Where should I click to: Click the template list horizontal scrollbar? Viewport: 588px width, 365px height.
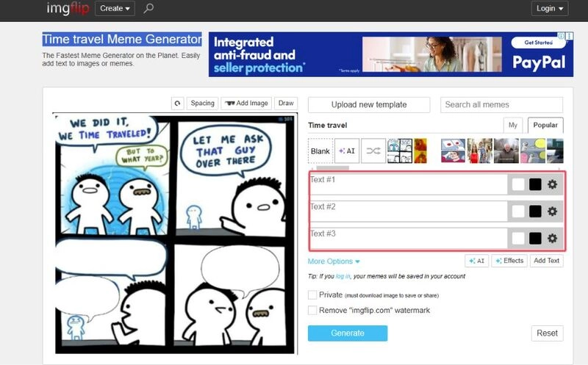pos(333,168)
